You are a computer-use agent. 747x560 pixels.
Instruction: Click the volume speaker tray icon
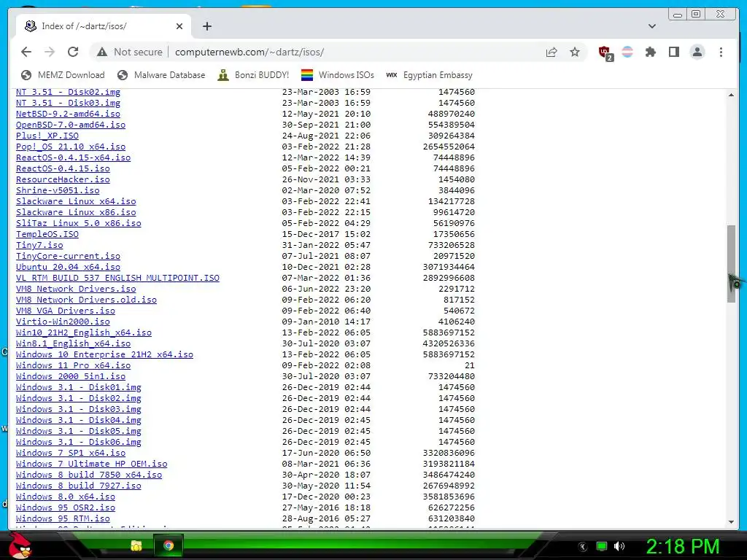[x=619, y=546]
